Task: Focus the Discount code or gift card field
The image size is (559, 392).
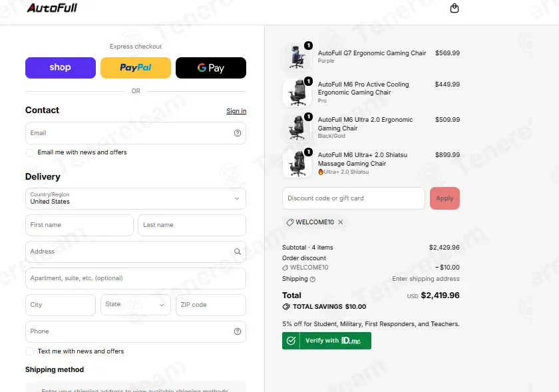Action: tap(353, 198)
